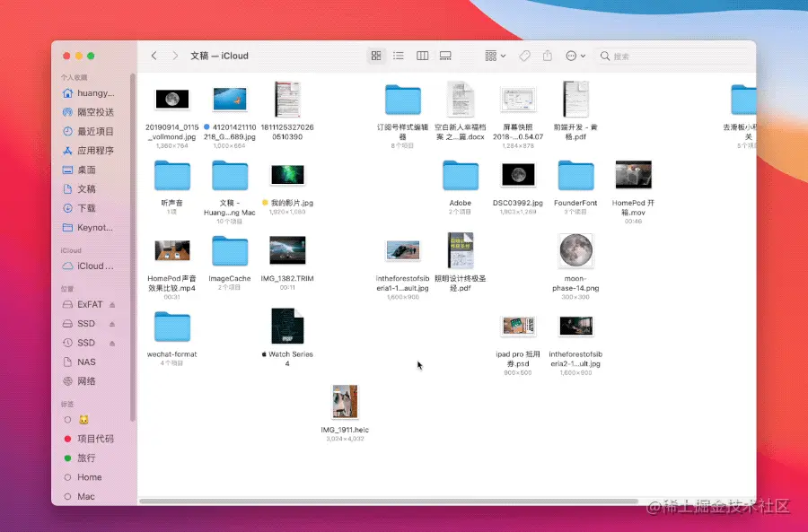The width and height of the screenshot is (808, 532).
Task: Select 文稿 in sidebar
Action: [88, 189]
